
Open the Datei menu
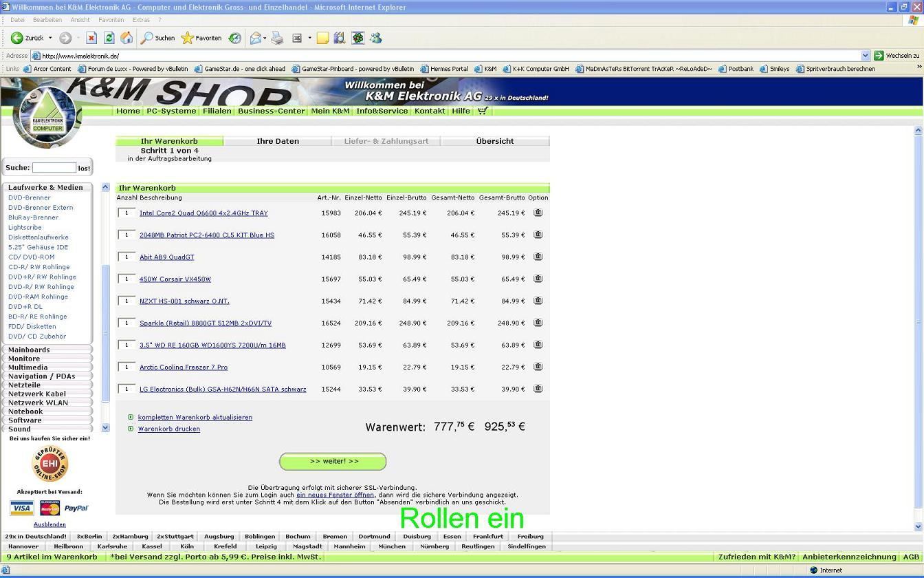click(17, 20)
